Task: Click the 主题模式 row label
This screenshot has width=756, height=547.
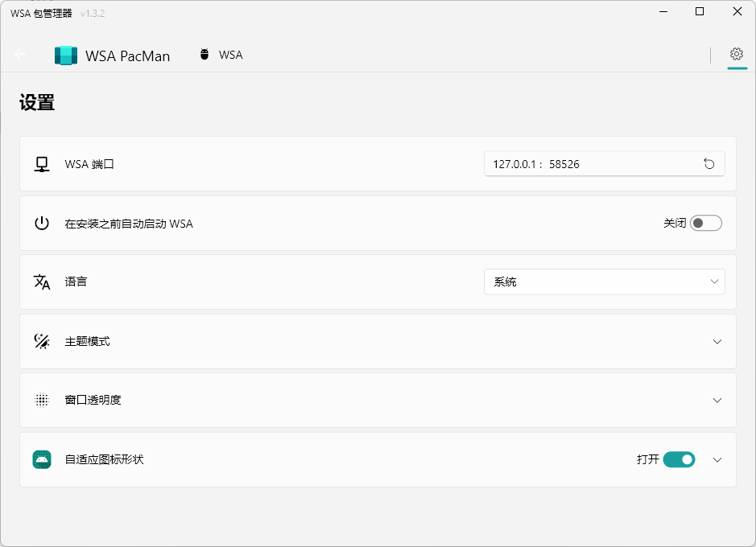Action: coord(87,341)
